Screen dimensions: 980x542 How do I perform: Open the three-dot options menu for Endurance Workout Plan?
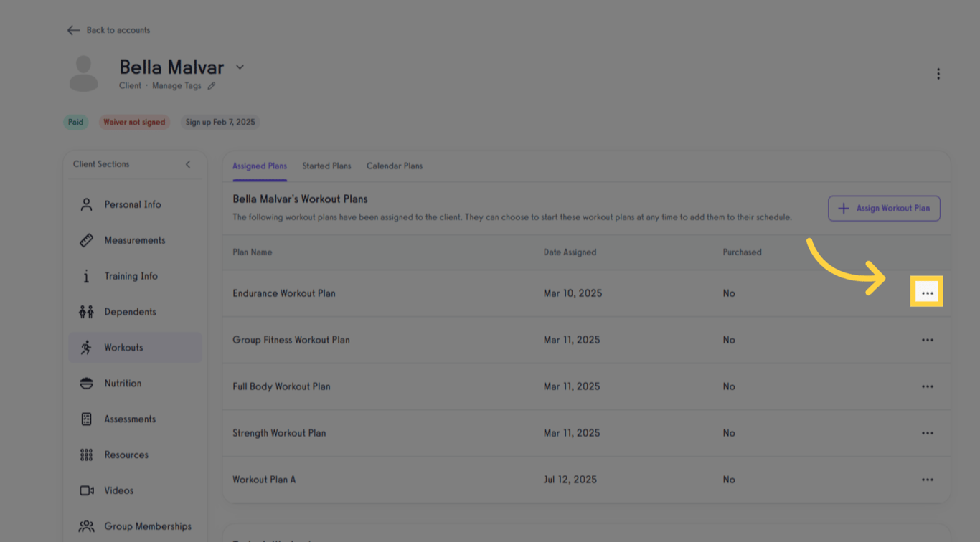tap(927, 293)
